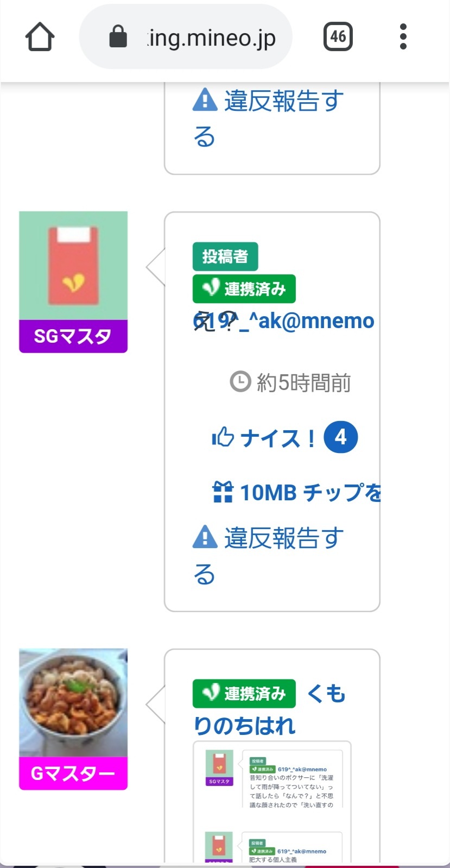Viewport: 450px width, 868px height.
Task: Click the 約5時間前 timestamp
Action: point(303,383)
